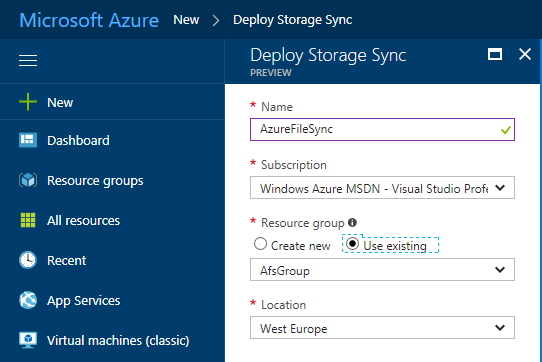Open the Microsoft Azure home link
This screenshot has height=362, width=542.
[x=89, y=20]
